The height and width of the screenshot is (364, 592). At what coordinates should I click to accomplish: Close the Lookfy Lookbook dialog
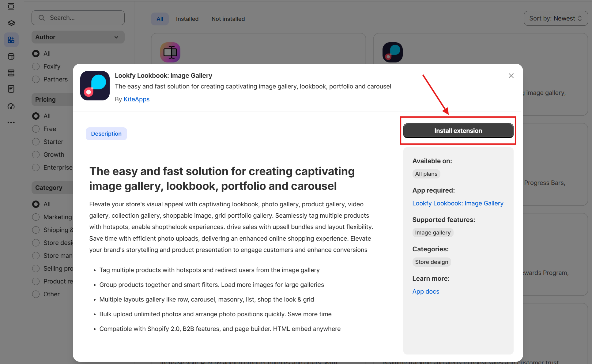coord(511,76)
